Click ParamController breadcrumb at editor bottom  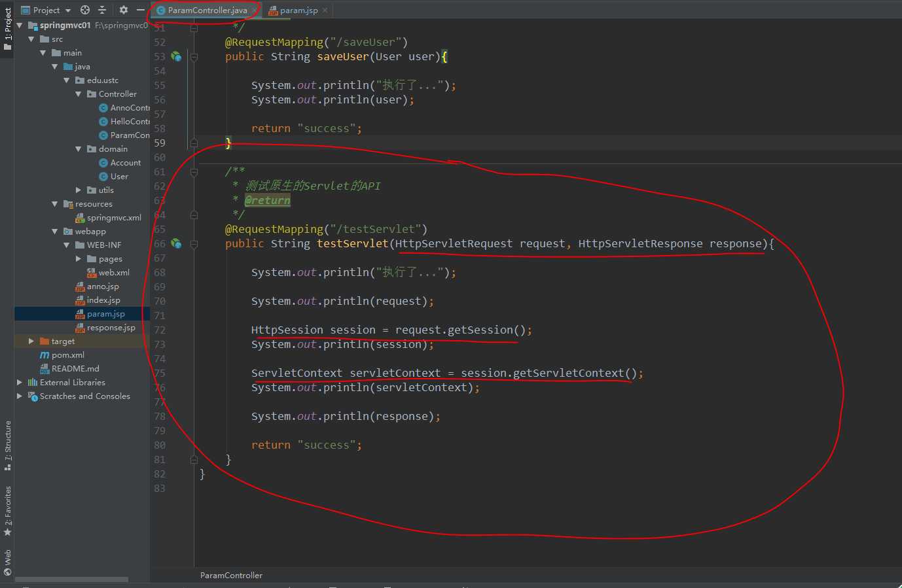point(231,575)
